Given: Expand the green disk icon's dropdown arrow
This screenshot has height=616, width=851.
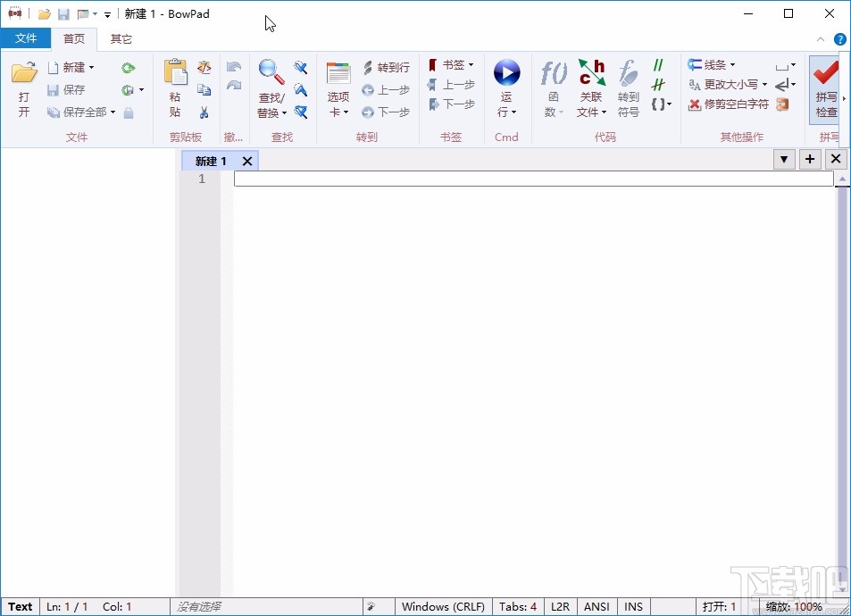Looking at the screenshot, I should [142, 89].
